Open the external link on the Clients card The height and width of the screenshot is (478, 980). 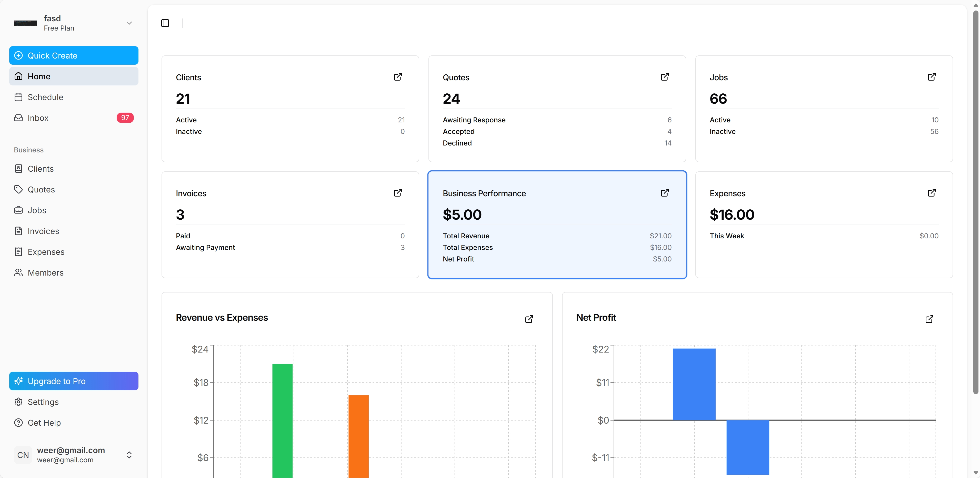pyautogui.click(x=397, y=76)
